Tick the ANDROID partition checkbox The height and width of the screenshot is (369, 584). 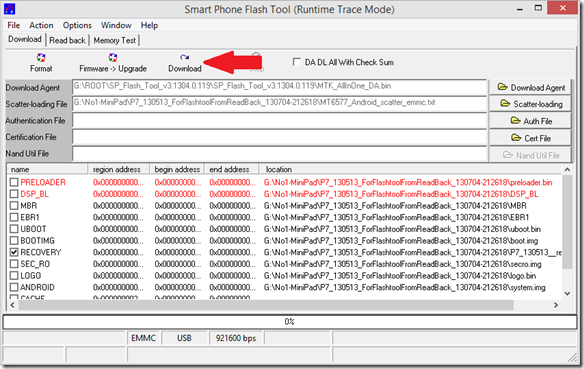coord(14,287)
